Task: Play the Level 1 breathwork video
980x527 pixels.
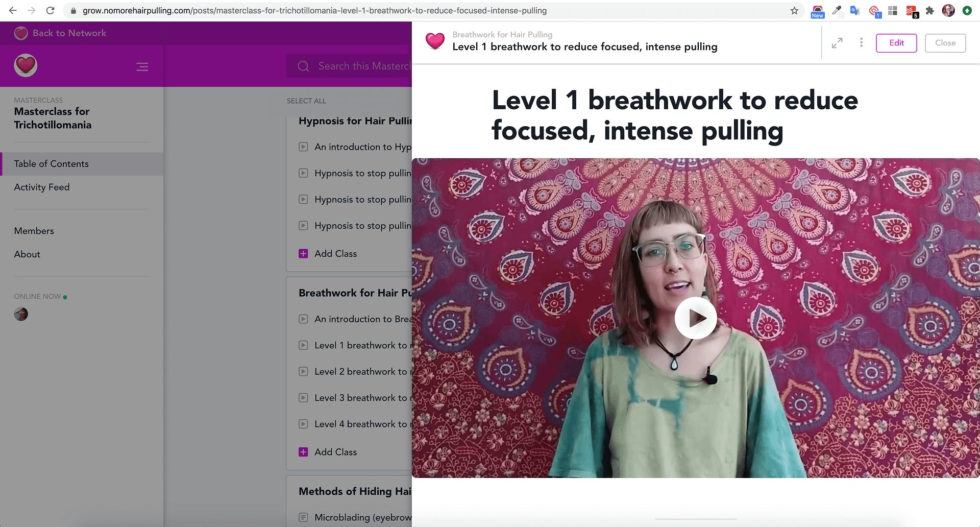Action: point(695,318)
